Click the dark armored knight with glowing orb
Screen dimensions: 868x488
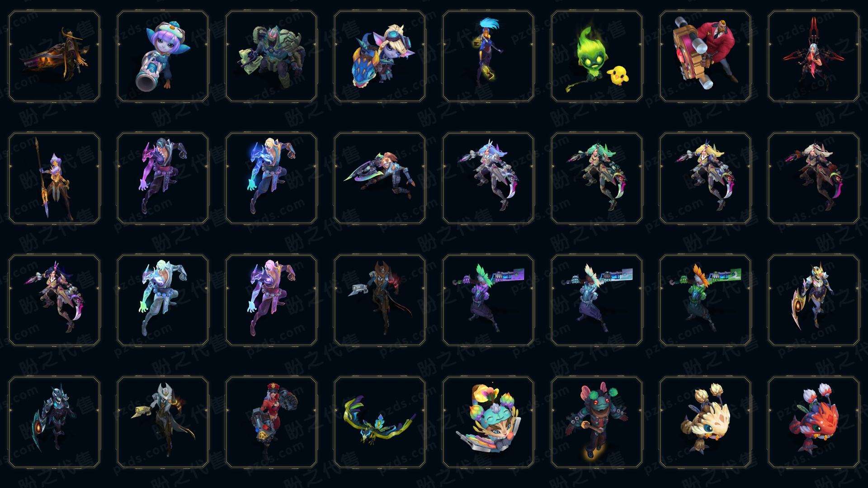coord(54,422)
